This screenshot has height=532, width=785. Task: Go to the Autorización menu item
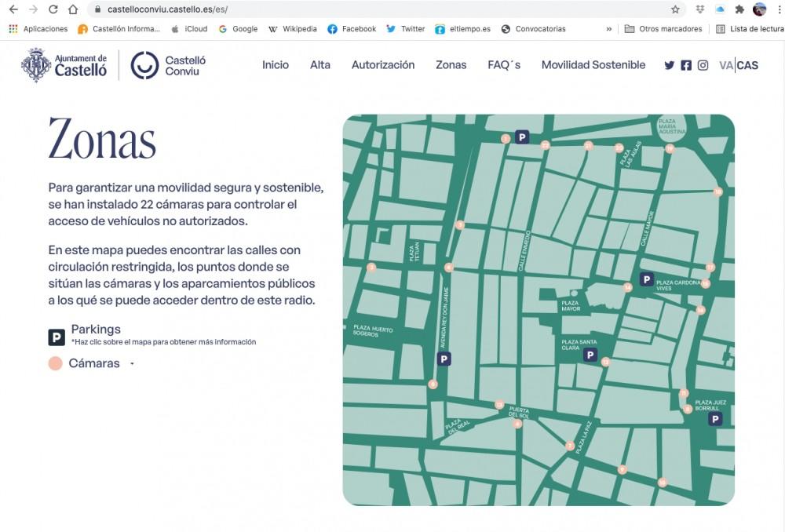383,65
